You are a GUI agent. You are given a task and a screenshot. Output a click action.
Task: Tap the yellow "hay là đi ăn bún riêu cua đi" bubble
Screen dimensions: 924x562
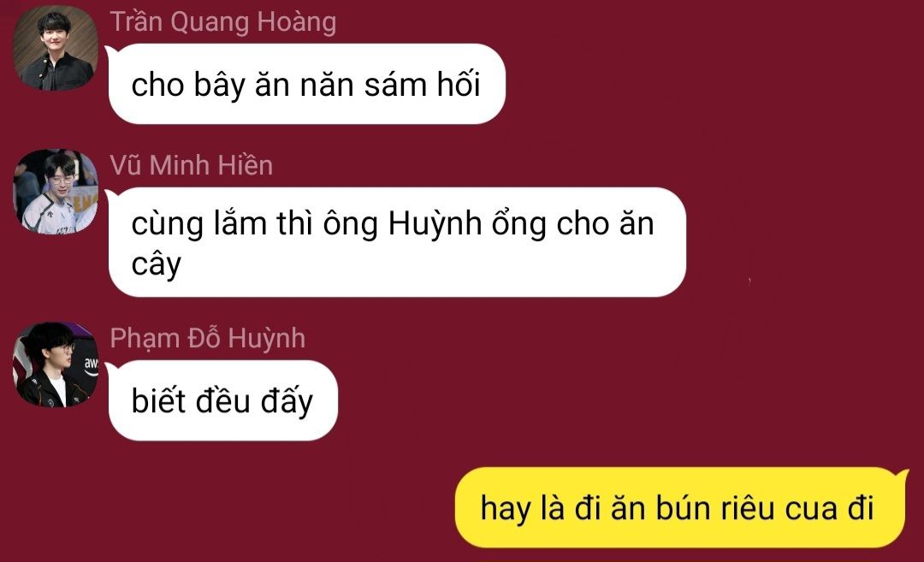point(679,507)
